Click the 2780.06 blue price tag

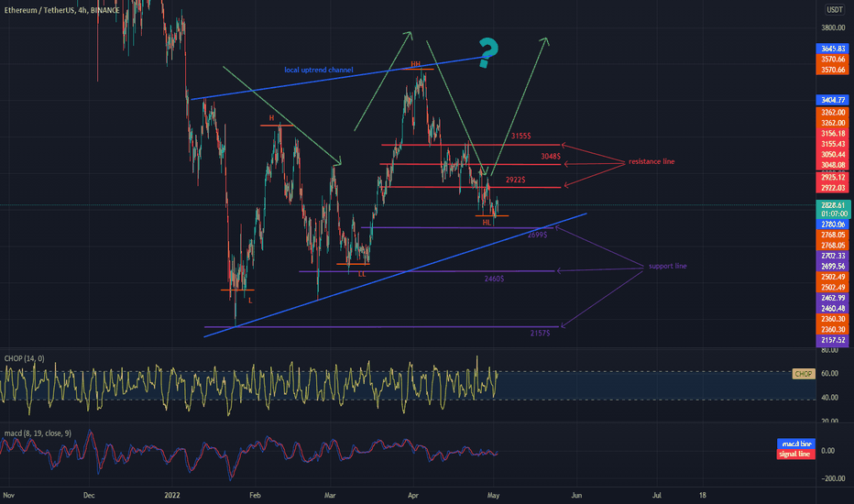pos(833,225)
